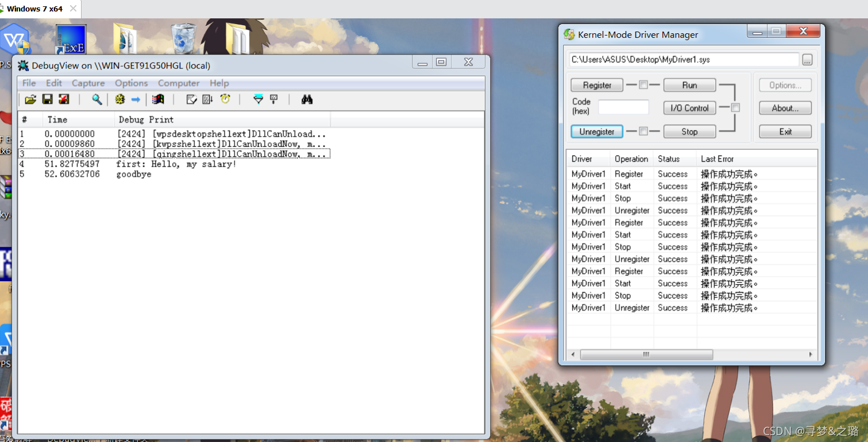Click the timestamp 51.82775497

(72, 164)
